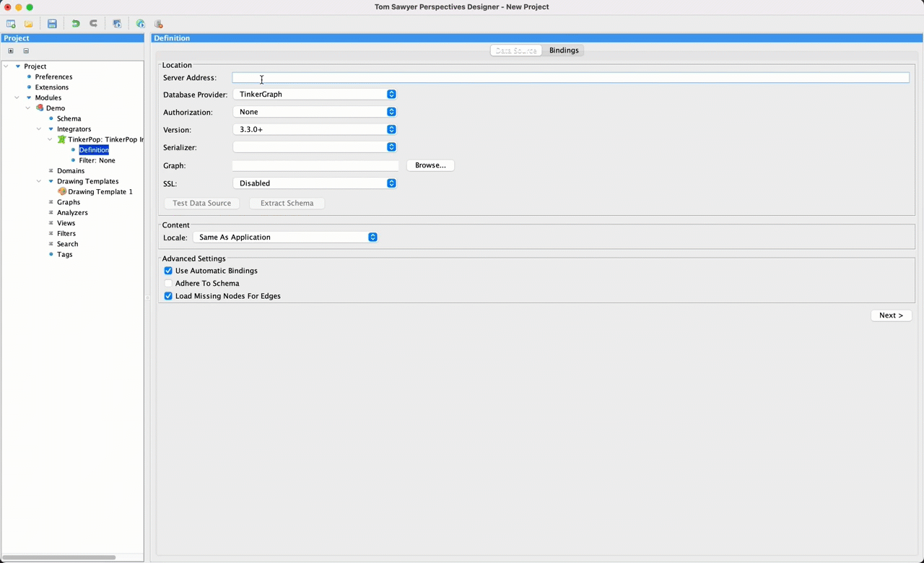924x563 pixels.
Task: Select Filter: None tree item
Action: pyautogui.click(x=97, y=161)
